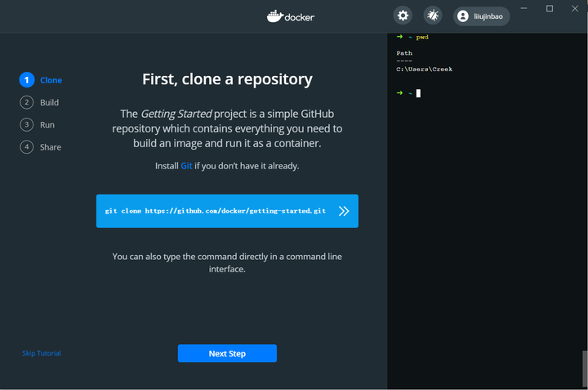Select step 2 Build circle
The width and height of the screenshot is (588, 390).
[x=27, y=102]
